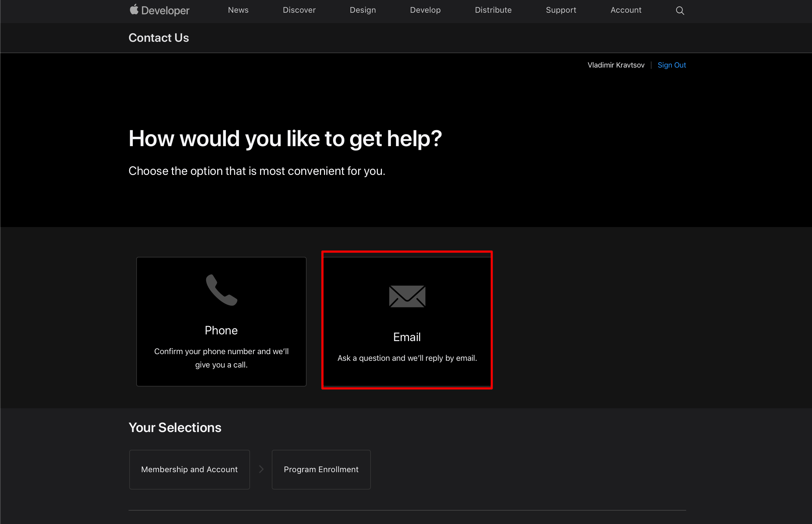This screenshot has height=524, width=812.
Task: Choose the Phone contact option card
Action: [221, 322]
